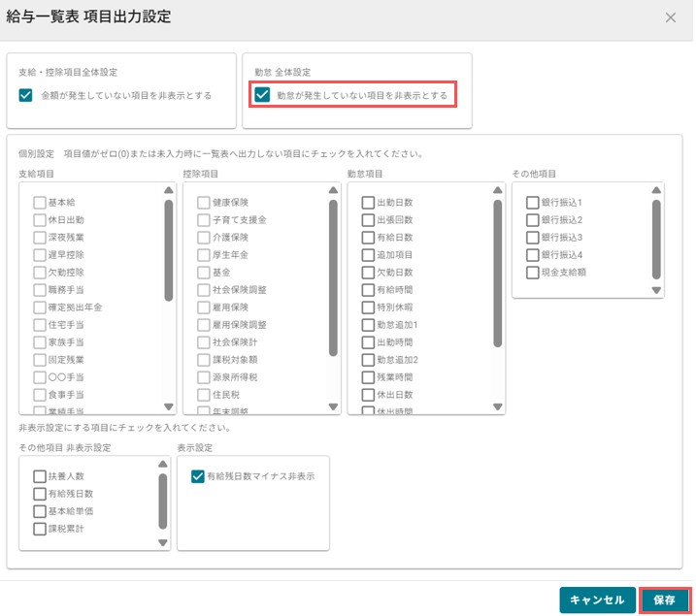Click その他項目 list scroll down arrow
This screenshot has height=616, width=696.
pyautogui.click(x=656, y=290)
